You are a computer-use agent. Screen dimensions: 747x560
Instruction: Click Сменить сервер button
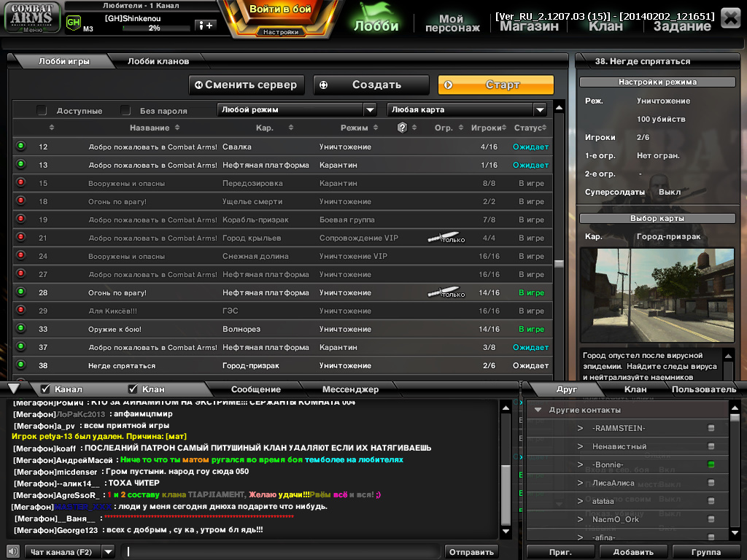point(247,85)
